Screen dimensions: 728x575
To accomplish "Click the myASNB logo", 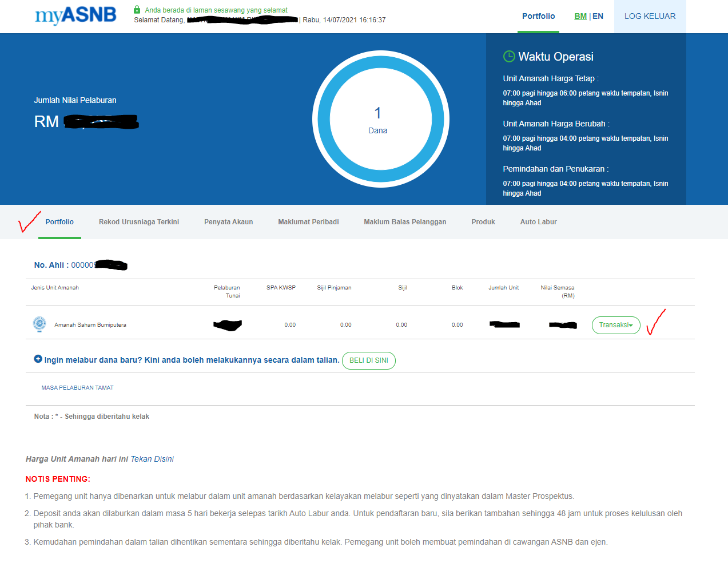I will pyautogui.click(x=75, y=15).
